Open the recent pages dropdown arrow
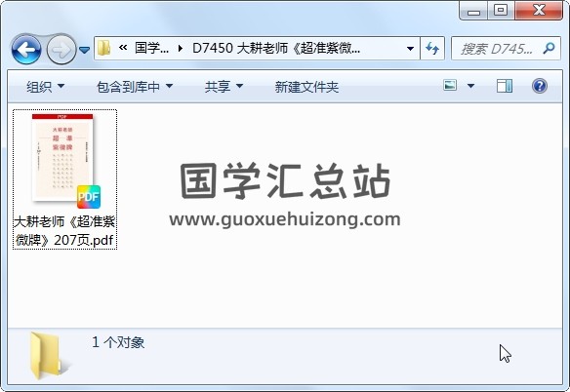 (x=84, y=50)
